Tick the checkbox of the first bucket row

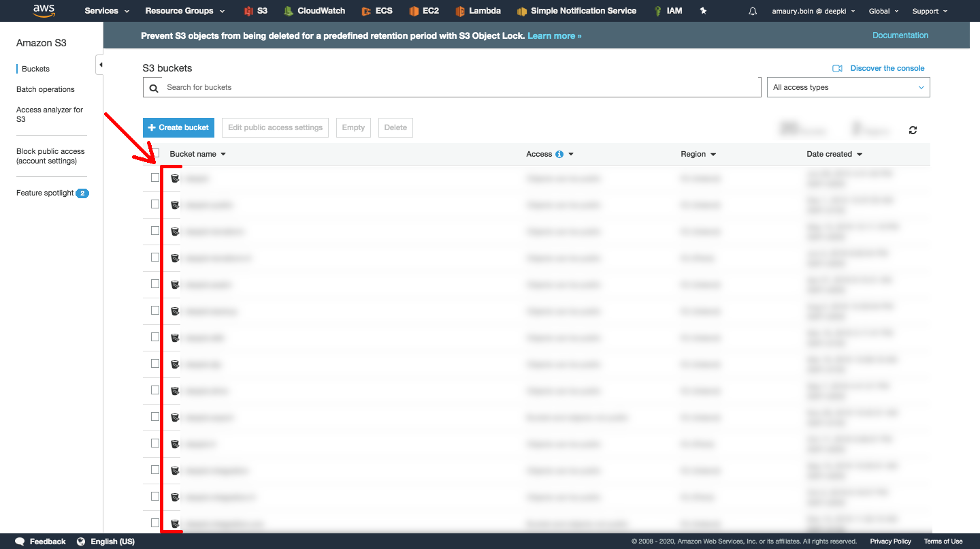(155, 177)
